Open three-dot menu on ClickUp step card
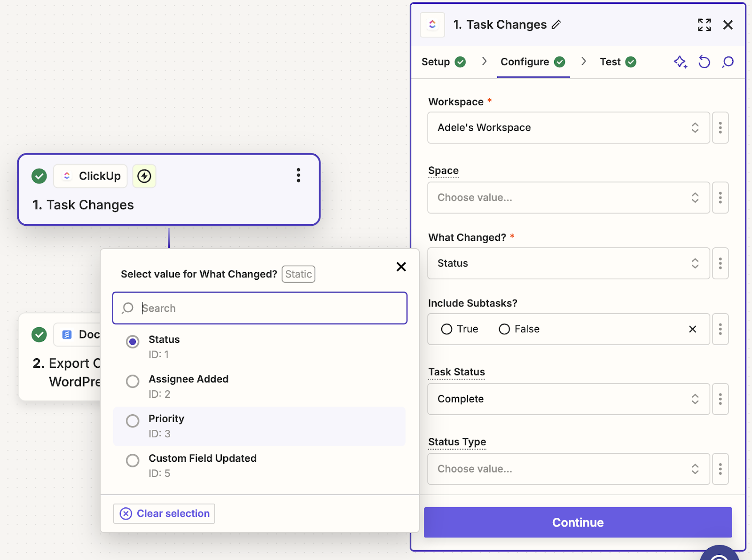This screenshot has width=752, height=560. (x=298, y=175)
